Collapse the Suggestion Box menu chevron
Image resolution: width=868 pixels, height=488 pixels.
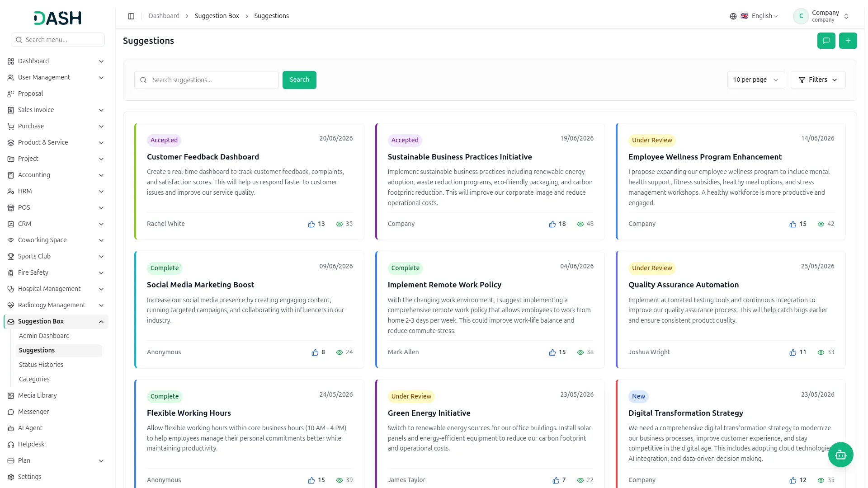pos(101,322)
